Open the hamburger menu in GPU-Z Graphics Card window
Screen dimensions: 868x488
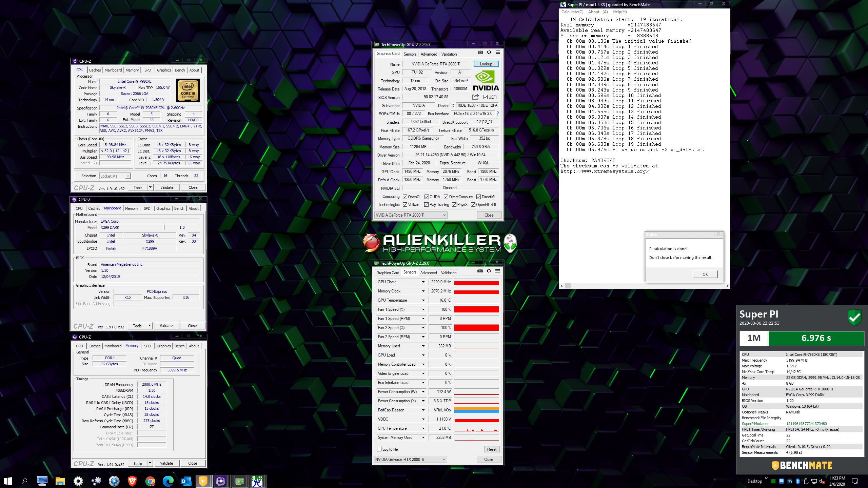click(498, 53)
